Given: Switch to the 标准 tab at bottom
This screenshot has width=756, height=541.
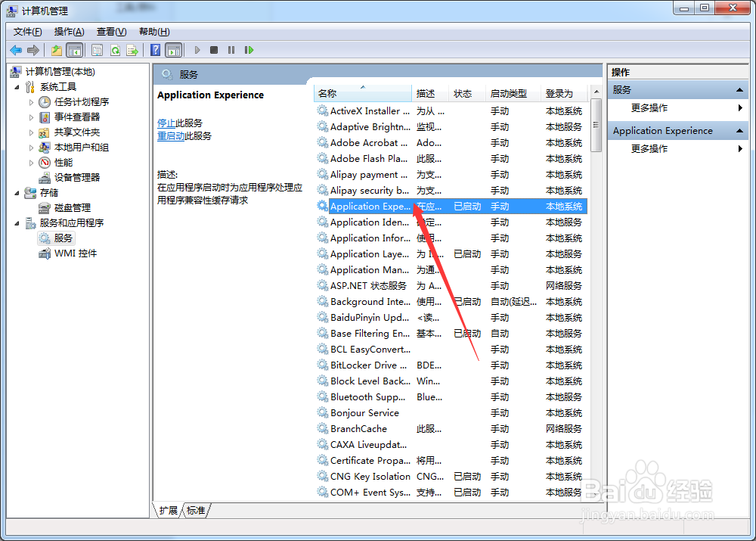Looking at the screenshot, I should click(x=196, y=511).
